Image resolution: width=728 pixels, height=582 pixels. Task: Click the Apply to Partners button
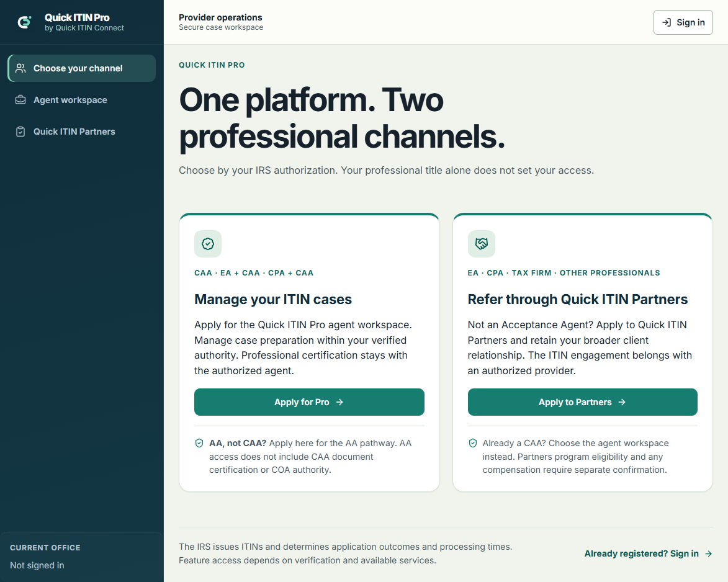coord(582,402)
